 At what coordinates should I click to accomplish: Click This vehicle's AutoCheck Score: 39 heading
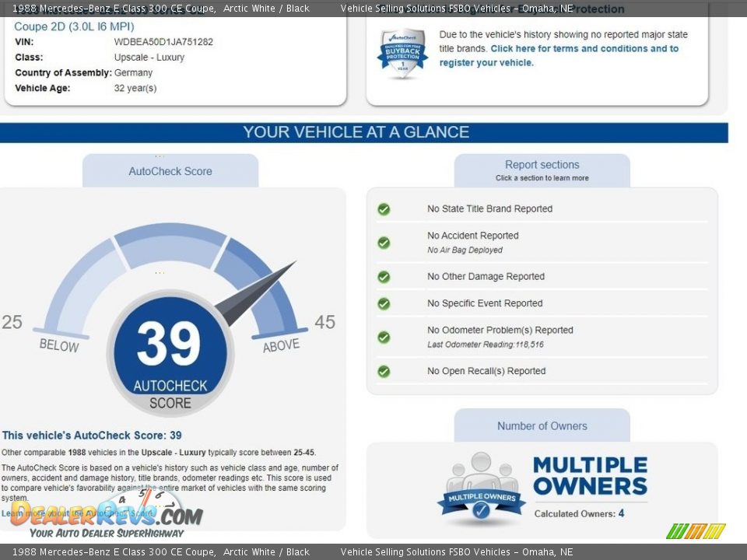pyautogui.click(x=92, y=436)
